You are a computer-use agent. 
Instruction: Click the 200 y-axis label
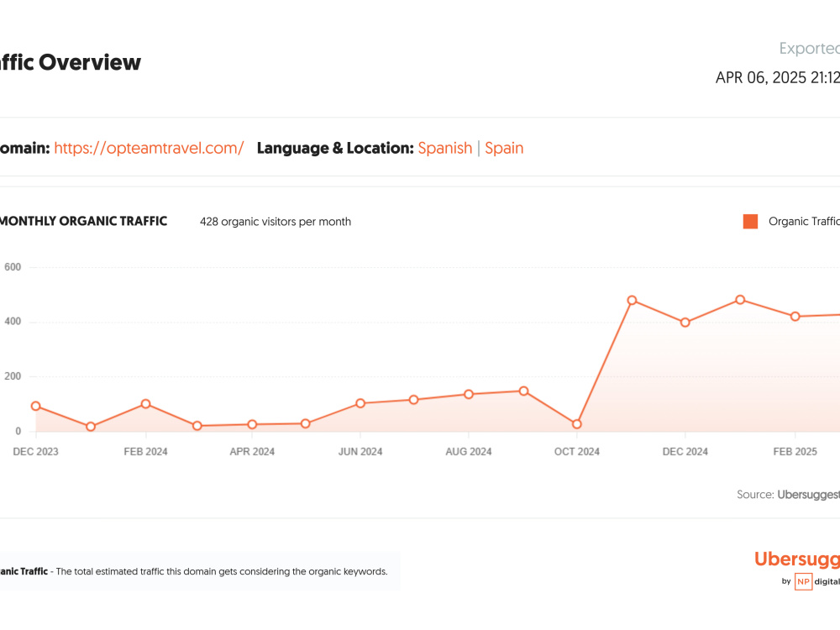coord(13,376)
